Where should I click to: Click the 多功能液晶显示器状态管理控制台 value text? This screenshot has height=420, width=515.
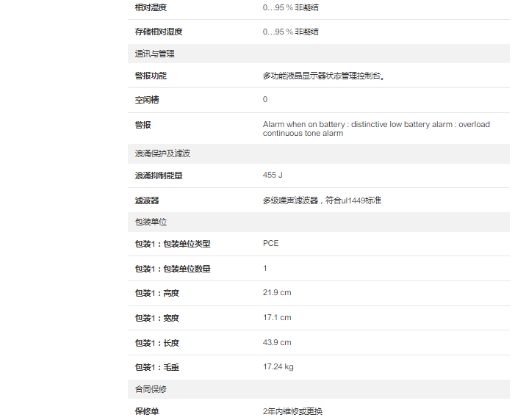(x=324, y=76)
